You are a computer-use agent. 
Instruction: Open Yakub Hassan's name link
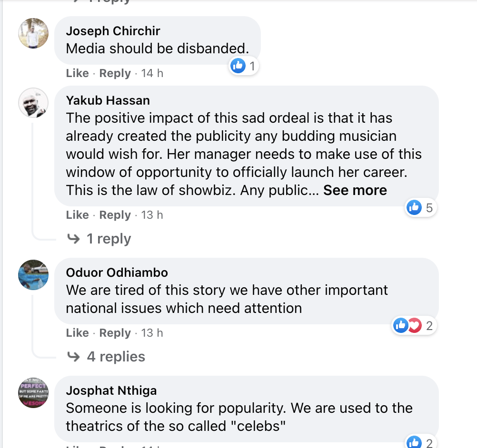coord(108,100)
